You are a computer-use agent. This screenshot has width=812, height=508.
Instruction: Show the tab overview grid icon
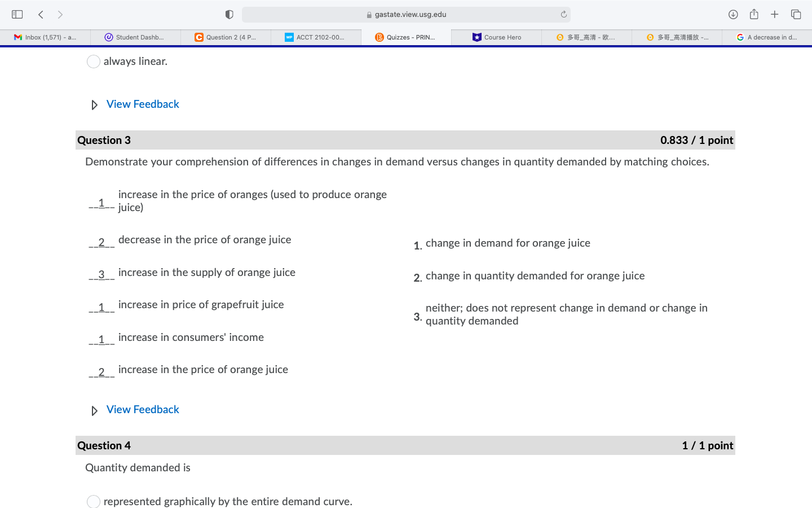pos(796,14)
